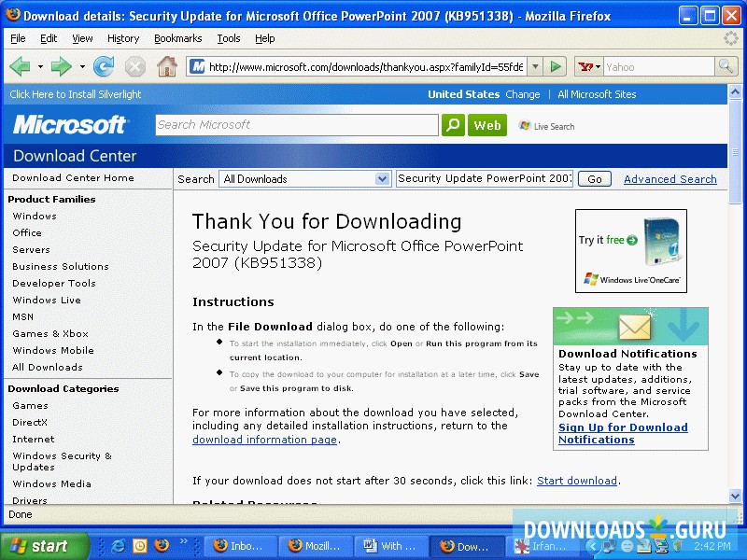Viewport: 747px width, 560px height.
Task: Click the greyed-out Stop loading button
Action: click(x=135, y=66)
